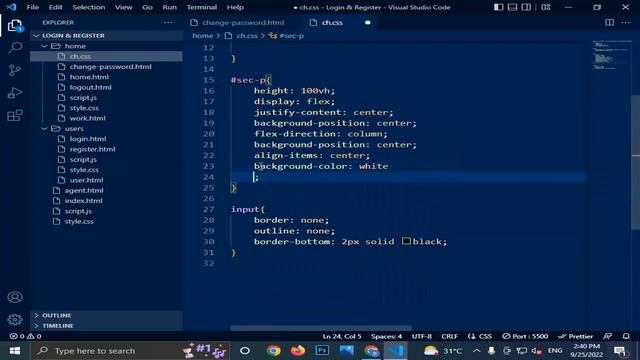Image resolution: width=640 pixels, height=360 pixels.
Task: Open the Help menu
Action: pos(235,7)
